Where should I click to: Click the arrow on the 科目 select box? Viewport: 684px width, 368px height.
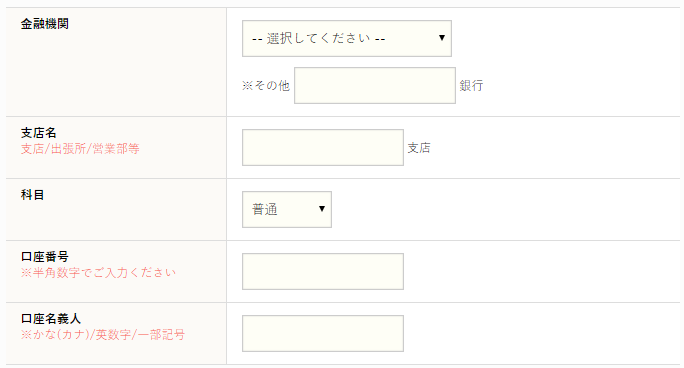click(321, 209)
